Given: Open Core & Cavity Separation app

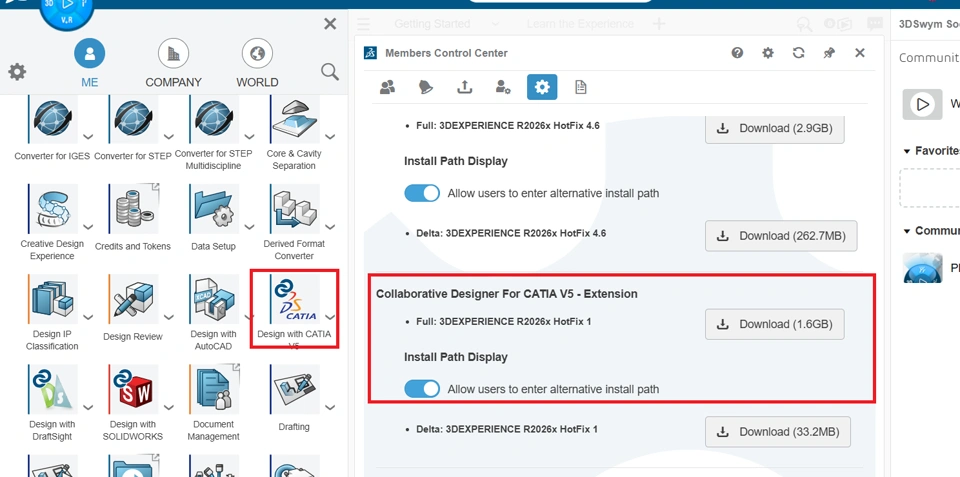Looking at the screenshot, I should click(x=294, y=119).
